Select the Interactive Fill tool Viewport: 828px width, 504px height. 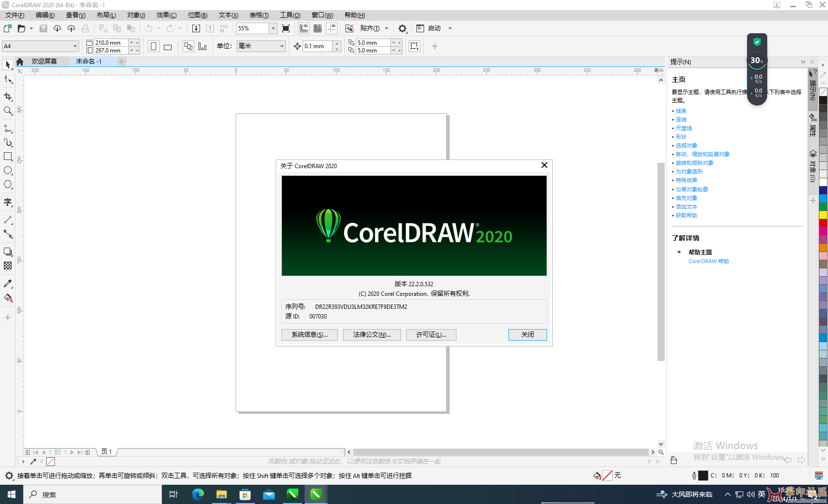pyautogui.click(x=8, y=298)
